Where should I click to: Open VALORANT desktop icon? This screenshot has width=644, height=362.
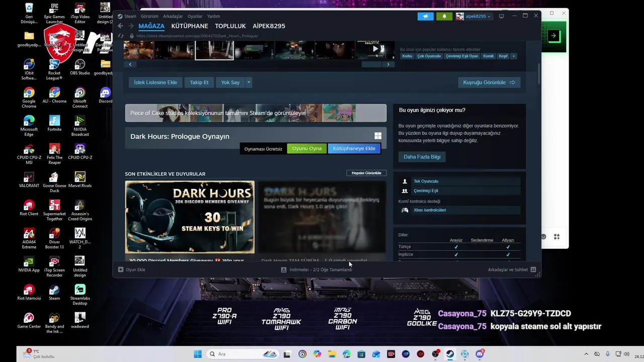pyautogui.click(x=29, y=179)
